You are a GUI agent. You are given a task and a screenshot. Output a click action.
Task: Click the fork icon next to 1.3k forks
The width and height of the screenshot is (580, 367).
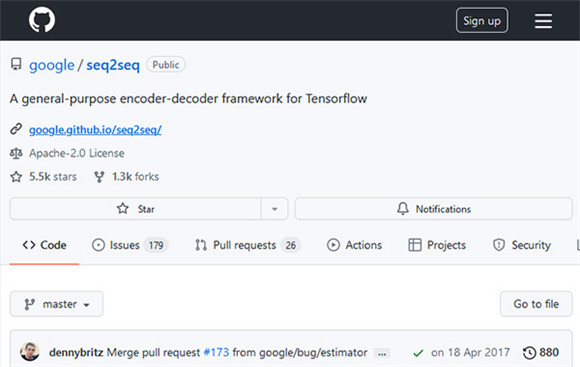[99, 177]
